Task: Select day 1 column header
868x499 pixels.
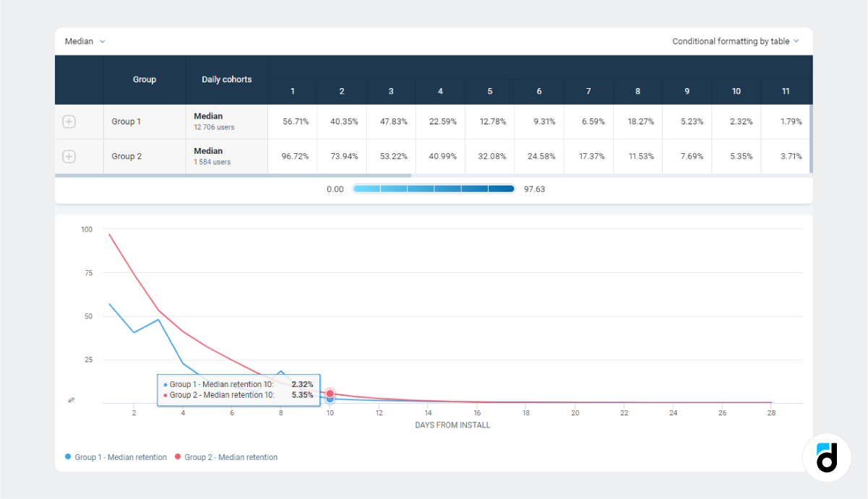Action: [x=292, y=92]
